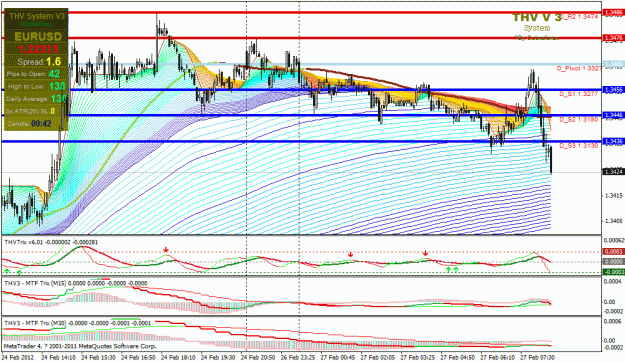Click the 0.0004 scale value in M15 Trix
This screenshot has height=362, width=625.
613,281
